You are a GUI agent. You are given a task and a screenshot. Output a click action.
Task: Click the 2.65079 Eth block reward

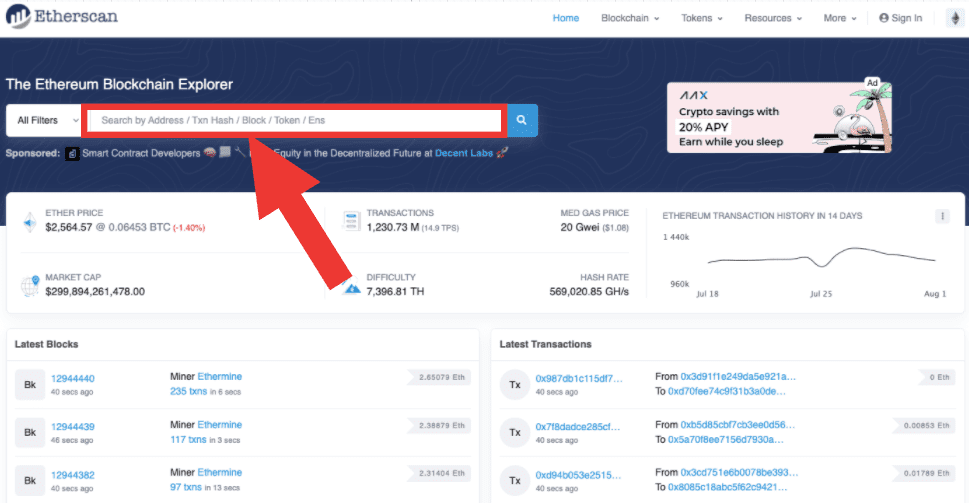pos(439,377)
